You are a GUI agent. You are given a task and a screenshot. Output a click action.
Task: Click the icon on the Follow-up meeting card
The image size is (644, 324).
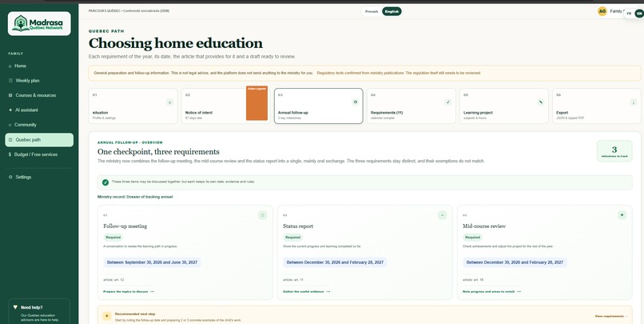(x=262, y=215)
